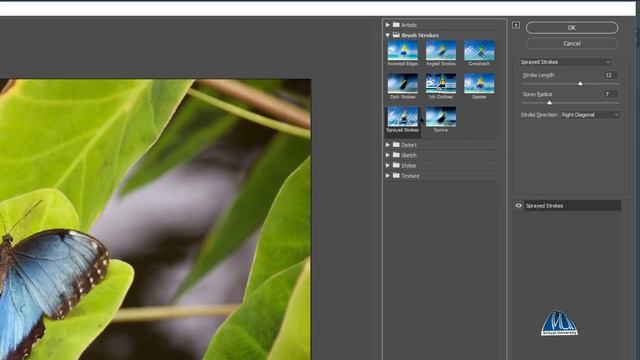Expand the Sketch filter folder
This screenshot has height=360, width=640.
tap(388, 155)
